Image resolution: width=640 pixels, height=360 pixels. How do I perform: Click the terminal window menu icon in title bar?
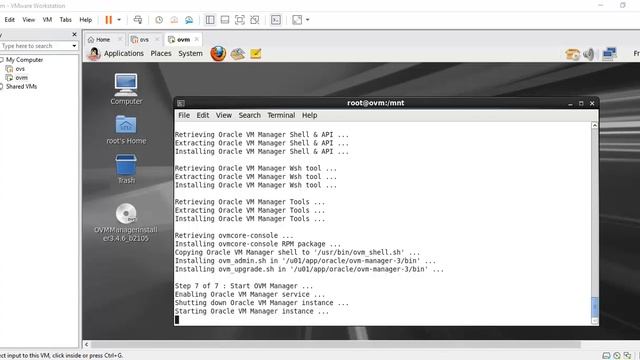coord(181,103)
